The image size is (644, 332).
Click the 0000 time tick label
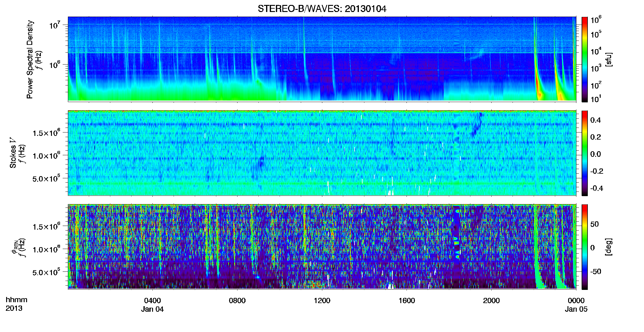point(576,300)
